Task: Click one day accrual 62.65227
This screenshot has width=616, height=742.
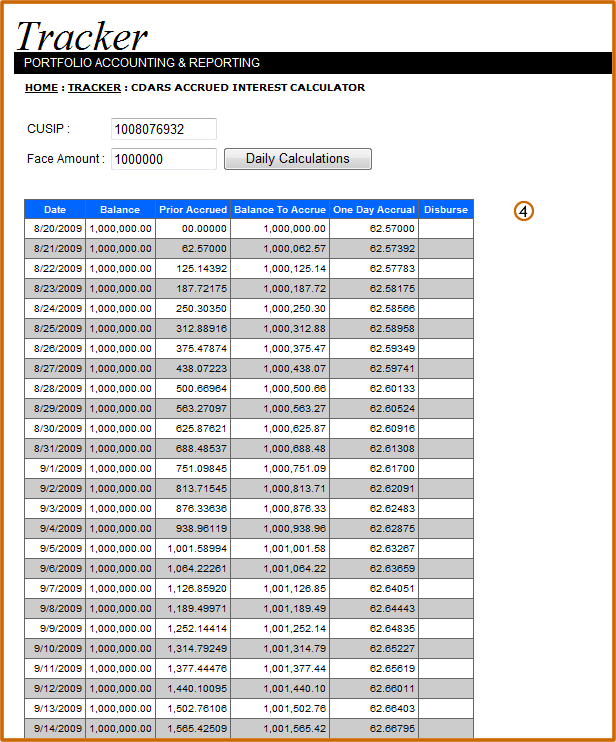Action: (374, 648)
